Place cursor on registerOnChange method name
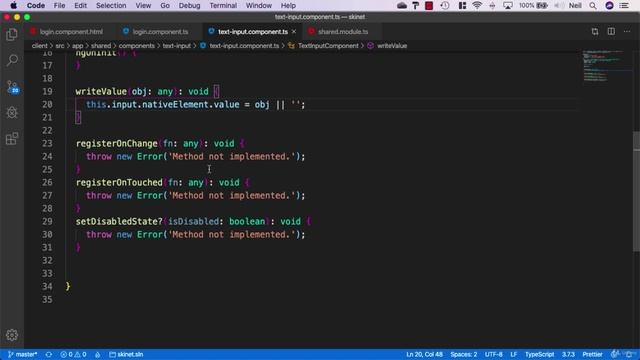This screenshot has height=360, width=640. [x=117, y=143]
